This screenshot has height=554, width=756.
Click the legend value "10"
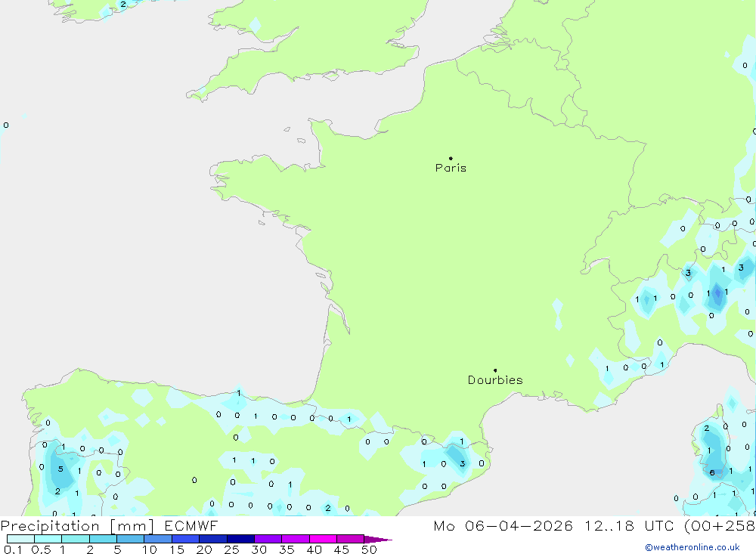(x=150, y=549)
